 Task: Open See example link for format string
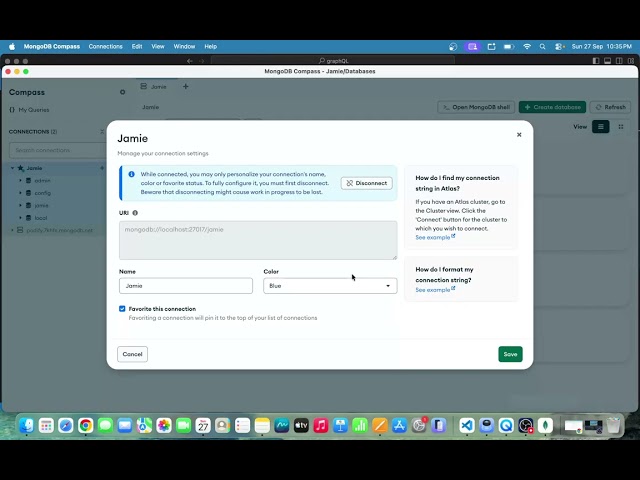[x=435, y=290]
